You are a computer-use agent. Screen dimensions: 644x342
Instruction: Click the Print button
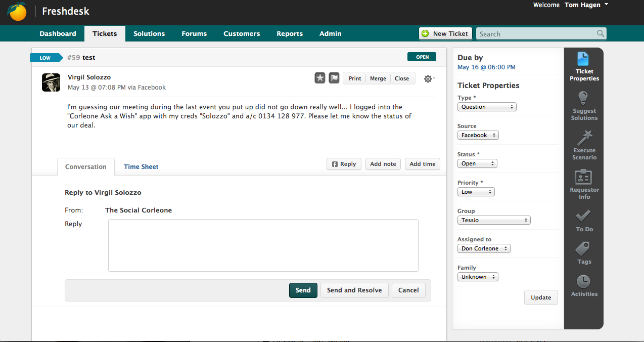point(355,78)
